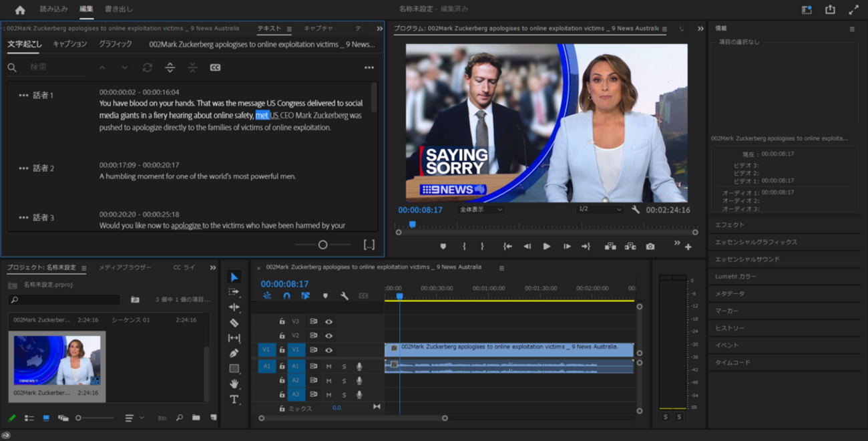This screenshot has width=868, height=441.
Task: Select the Rectangle tool
Action: (x=234, y=369)
